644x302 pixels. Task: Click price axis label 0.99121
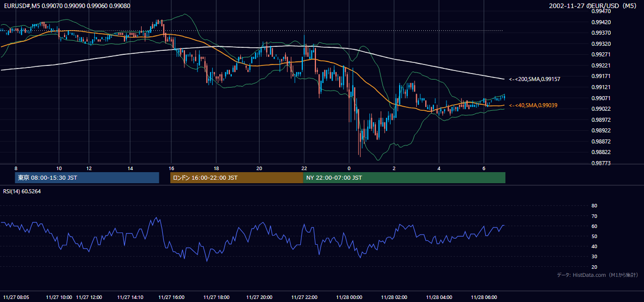click(x=601, y=87)
